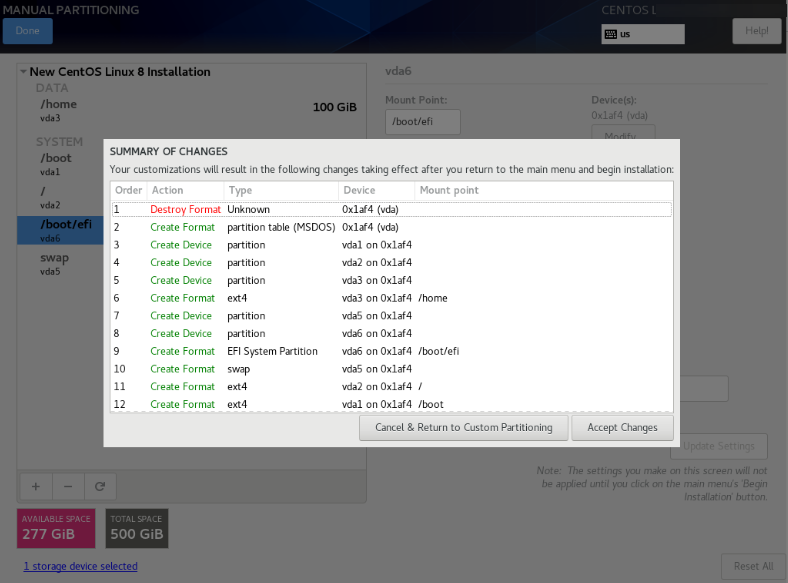Select row 3 Create Device vda1
This screenshot has height=583, width=788.
point(391,245)
